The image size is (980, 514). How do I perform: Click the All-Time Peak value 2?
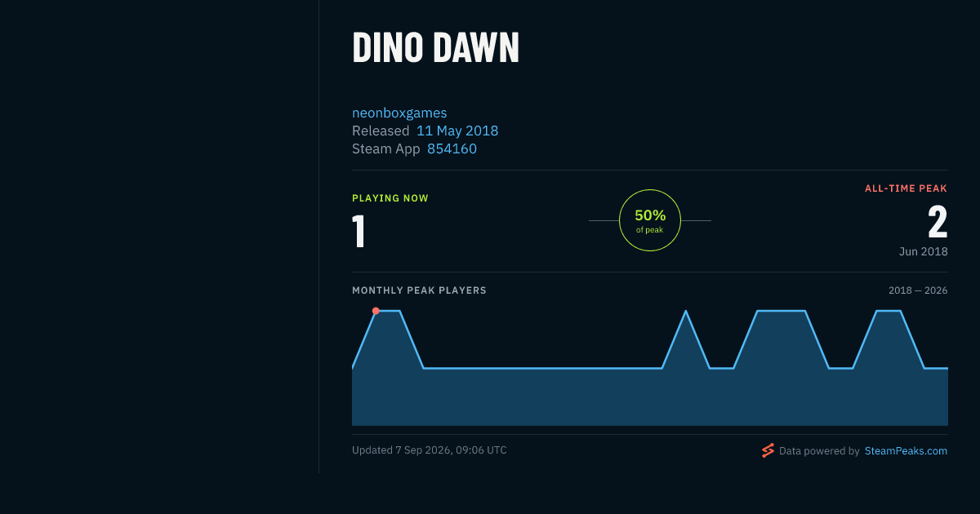tap(938, 222)
